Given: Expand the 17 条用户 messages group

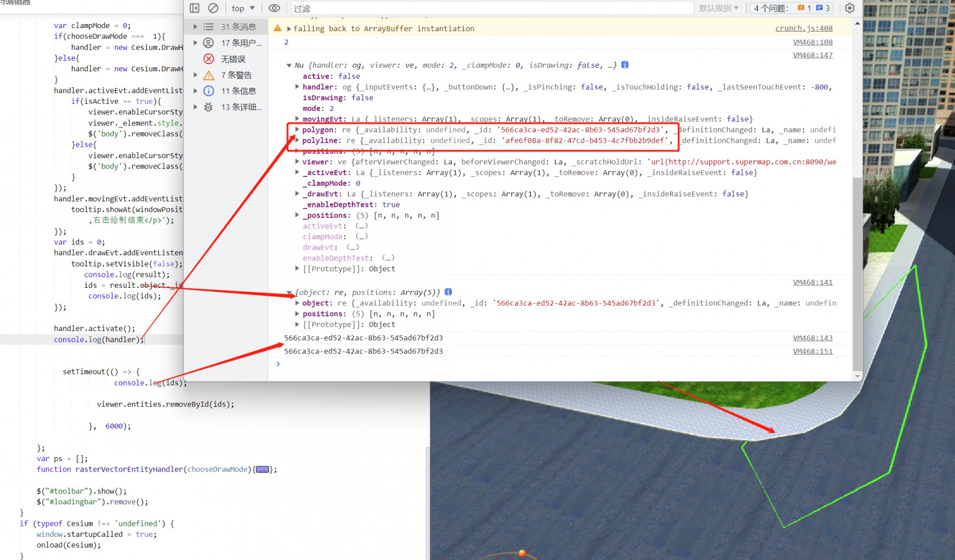Looking at the screenshot, I should click(196, 43).
